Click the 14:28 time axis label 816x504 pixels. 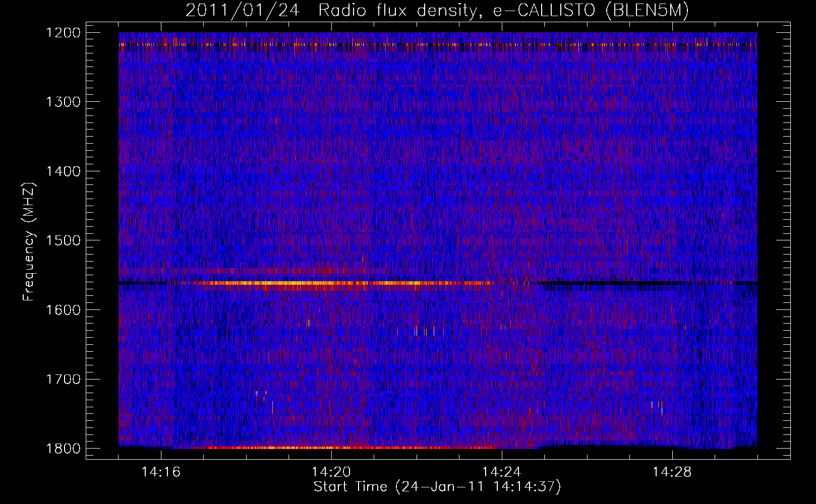[x=672, y=472]
